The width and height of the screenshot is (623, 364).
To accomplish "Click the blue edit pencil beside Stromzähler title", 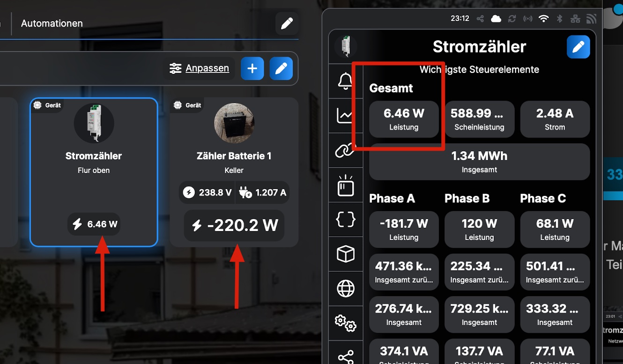I will pos(578,47).
